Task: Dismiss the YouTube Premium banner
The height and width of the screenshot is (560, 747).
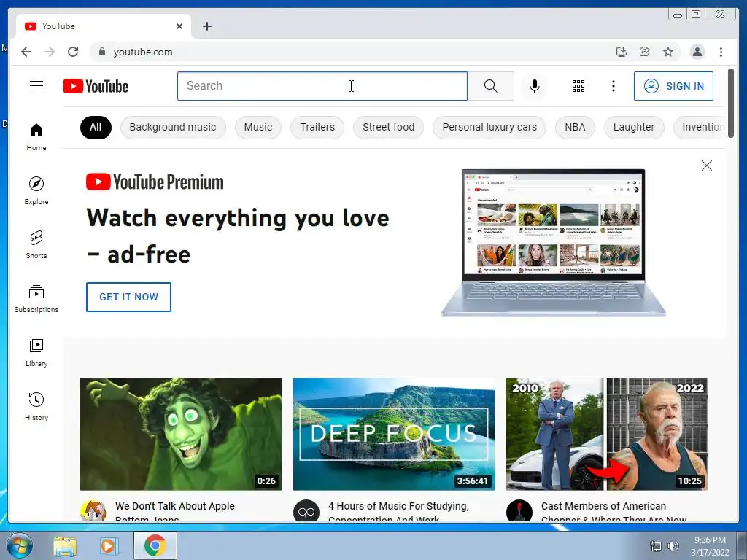Action: click(x=706, y=166)
